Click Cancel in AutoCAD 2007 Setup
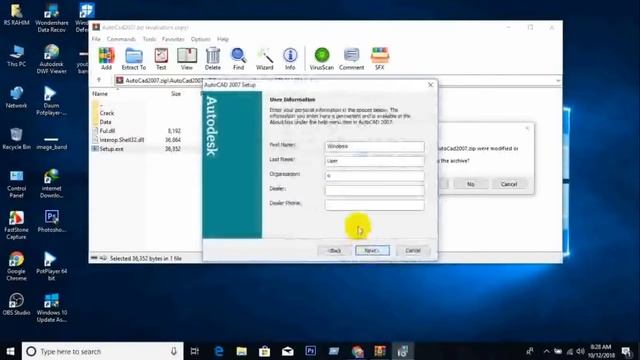Image resolution: width=640 pixels, height=360 pixels. click(413, 251)
